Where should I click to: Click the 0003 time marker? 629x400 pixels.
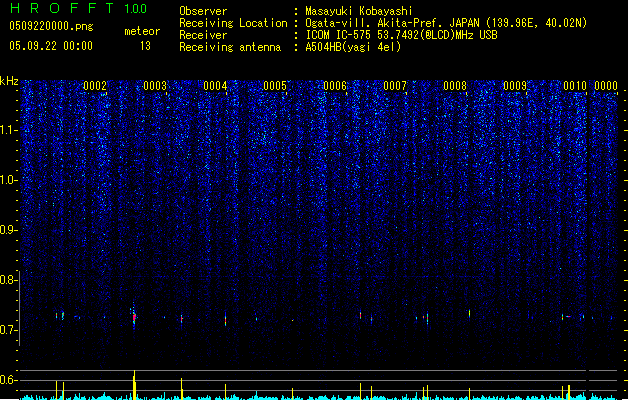tap(155, 86)
